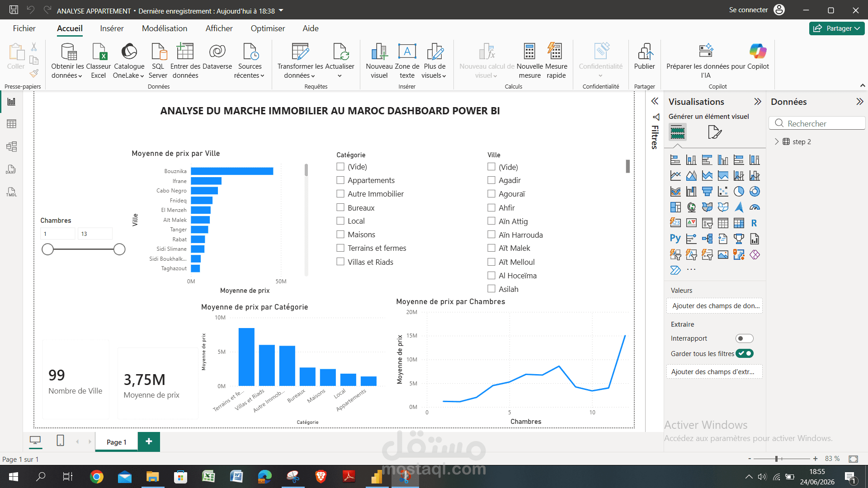Select the gauge visual icon
The width and height of the screenshot is (868, 488).
(755, 207)
